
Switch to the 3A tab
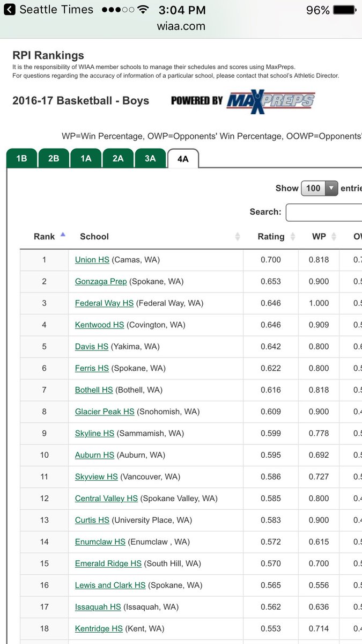click(150, 158)
